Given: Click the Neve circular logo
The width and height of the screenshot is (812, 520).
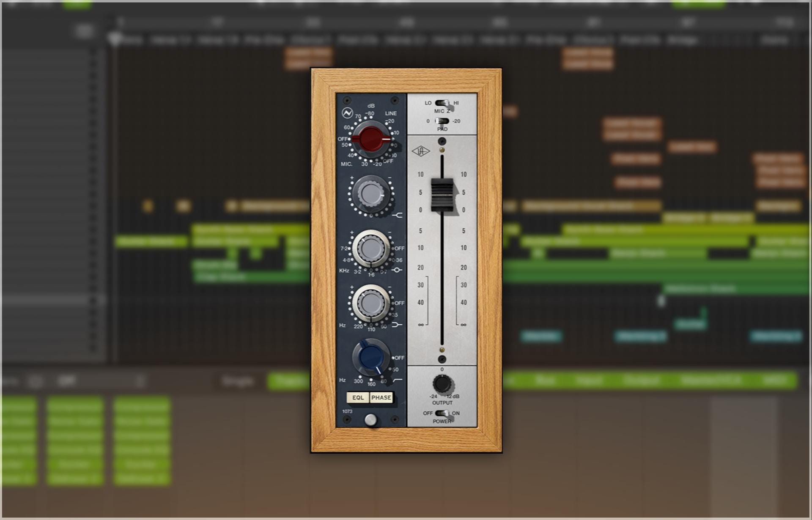Looking at the screenshot, I should (347, 113).
